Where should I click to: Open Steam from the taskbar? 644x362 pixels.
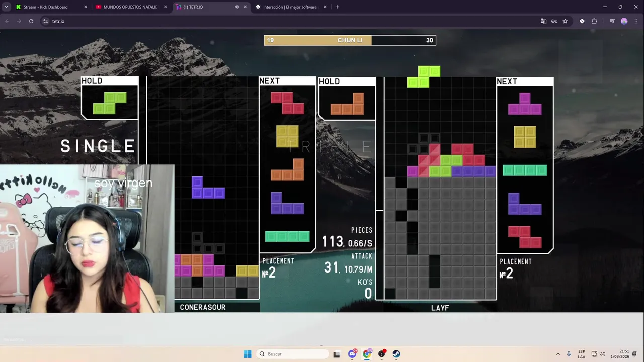396,354
